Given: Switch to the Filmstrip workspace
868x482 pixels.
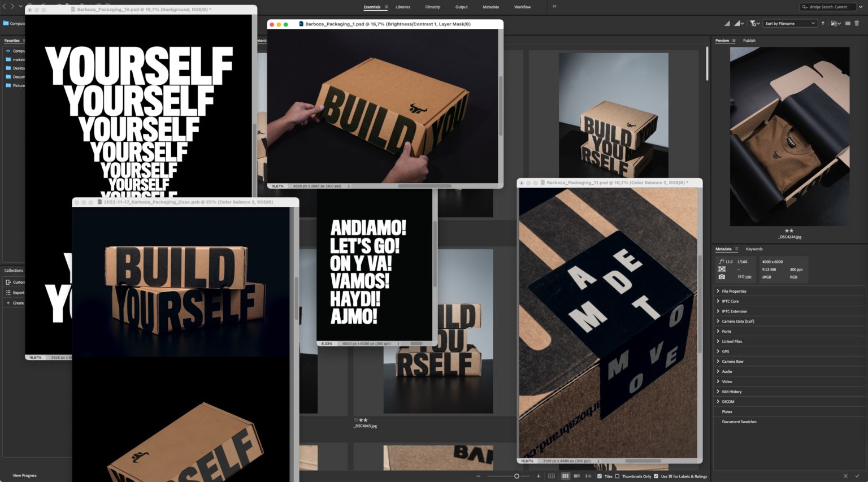Looking at the screenshot, I should click(432, 7).
